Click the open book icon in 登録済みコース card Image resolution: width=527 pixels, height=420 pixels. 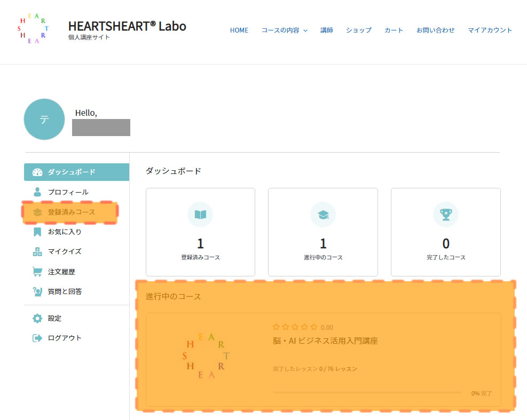200,215
